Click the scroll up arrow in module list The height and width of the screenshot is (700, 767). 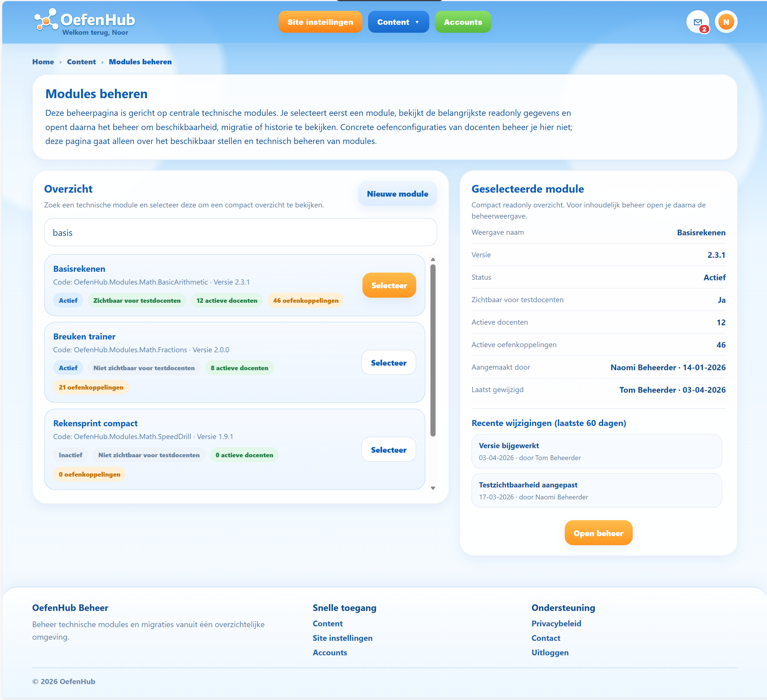[433, 260]
